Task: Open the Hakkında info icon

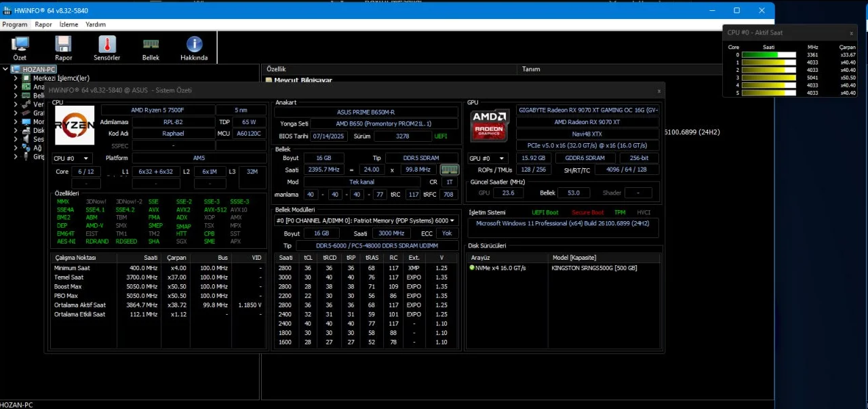Action: (x=194, y=47)
